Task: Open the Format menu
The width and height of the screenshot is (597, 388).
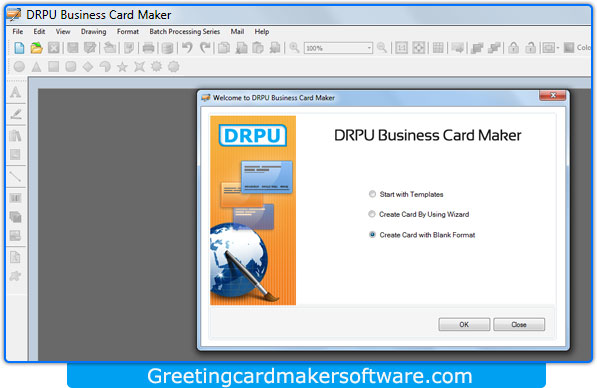Action: click(128, 32)
